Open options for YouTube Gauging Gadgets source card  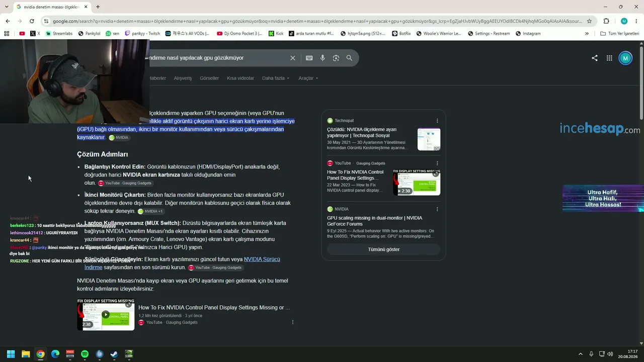click(x=437, y=163)
